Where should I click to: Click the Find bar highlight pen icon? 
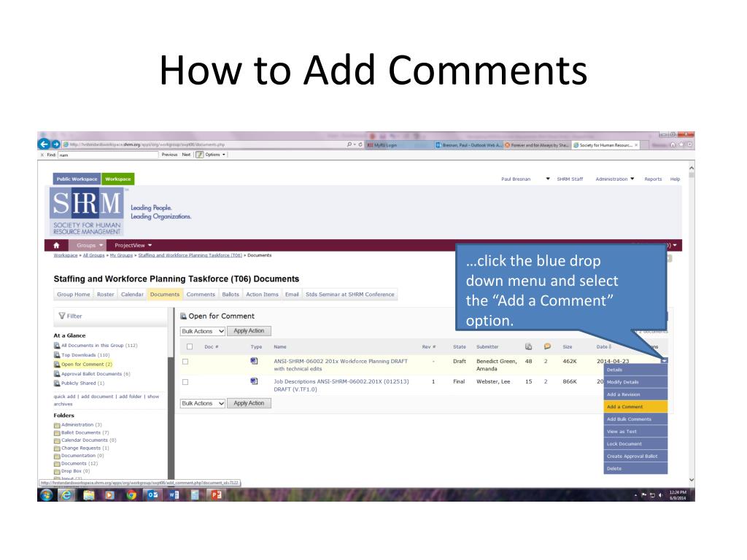(200, 155)
